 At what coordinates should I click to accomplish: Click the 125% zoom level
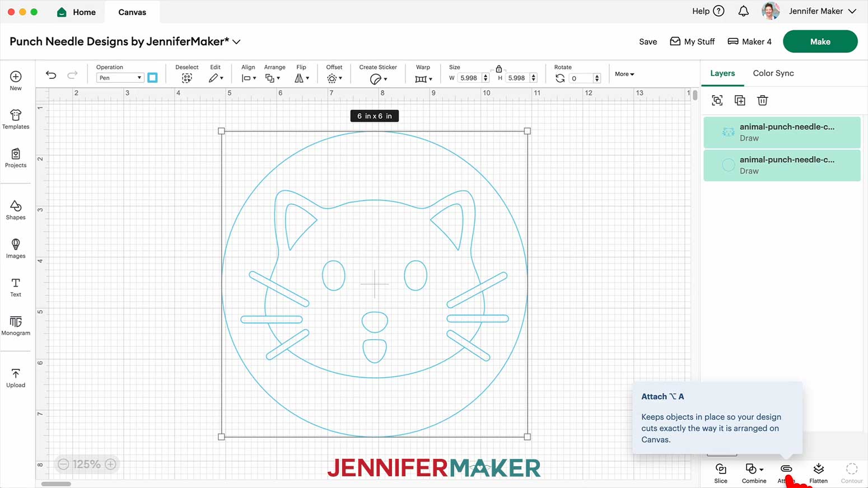pos(87,464)
